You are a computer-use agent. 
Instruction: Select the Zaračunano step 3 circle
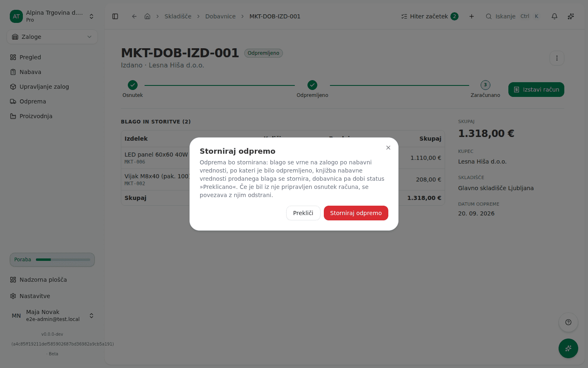point(486,85)
